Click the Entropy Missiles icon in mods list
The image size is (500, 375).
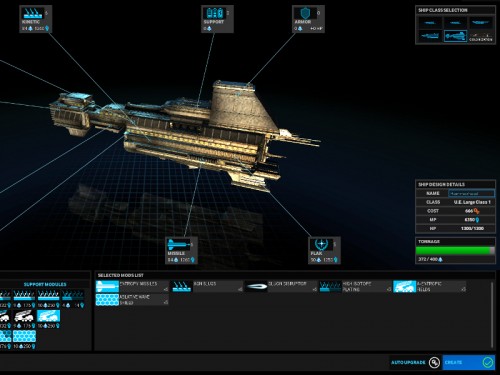coord(107,286)
